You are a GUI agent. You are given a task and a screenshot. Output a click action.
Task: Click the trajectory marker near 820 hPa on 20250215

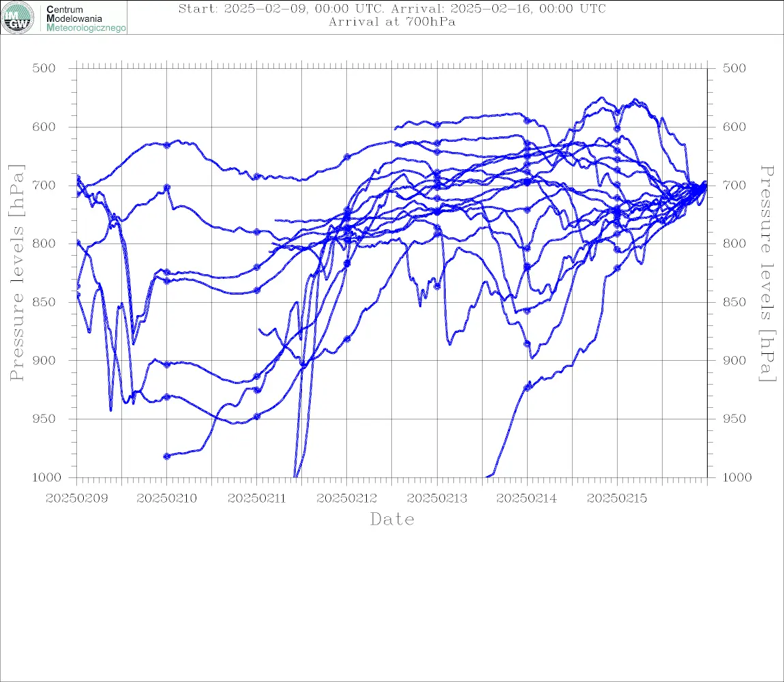point(617,268)
